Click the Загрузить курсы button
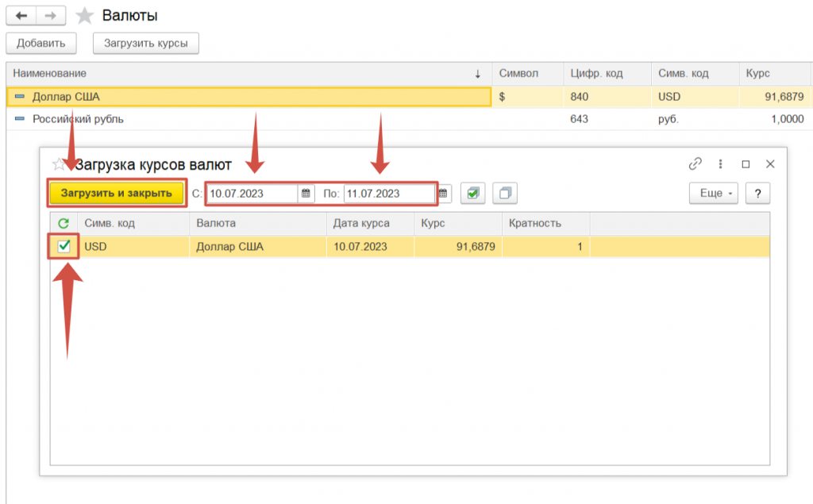The image size is (813, 504). [x=145, y=43]
